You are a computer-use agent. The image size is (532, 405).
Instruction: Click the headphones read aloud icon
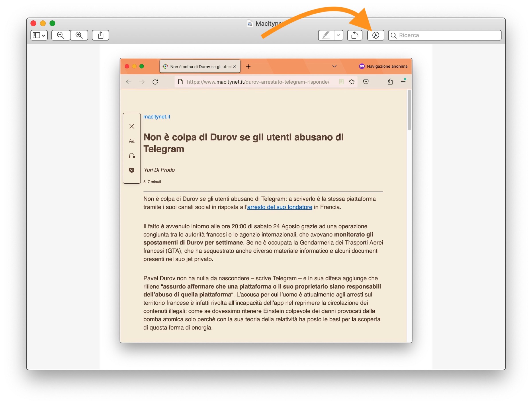[x=131, y=156]
